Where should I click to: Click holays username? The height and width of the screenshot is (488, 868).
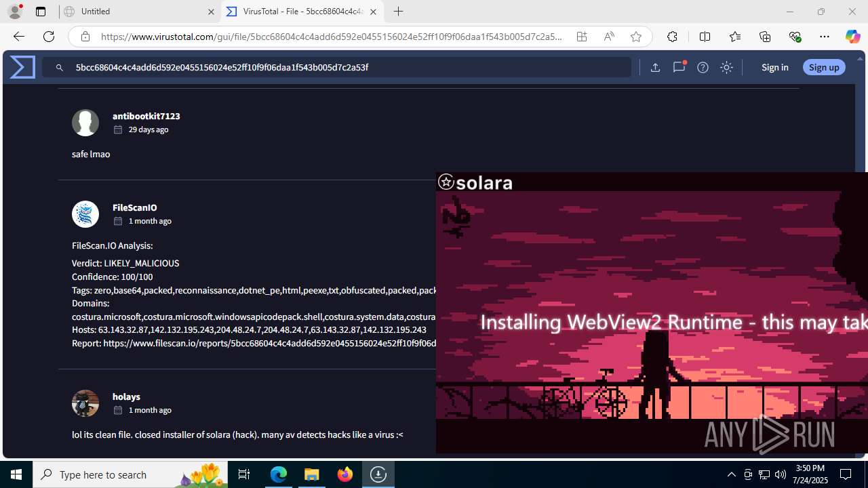126,396
